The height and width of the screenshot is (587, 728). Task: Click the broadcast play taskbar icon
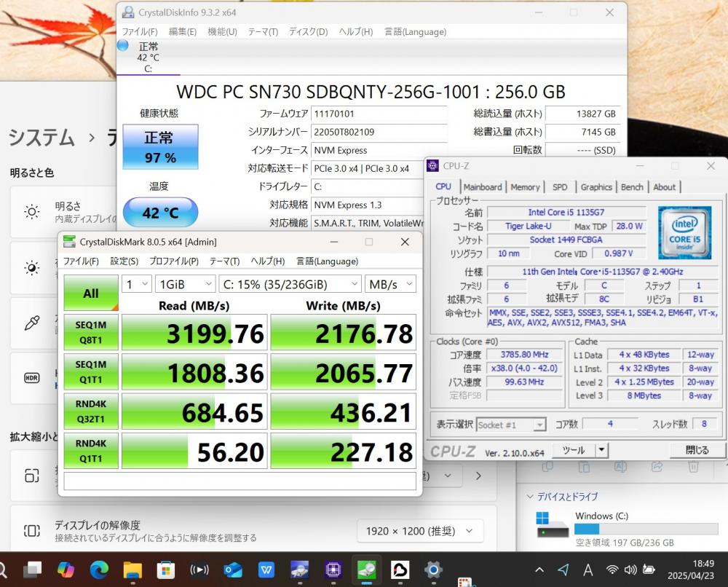(x=199, y=570)
